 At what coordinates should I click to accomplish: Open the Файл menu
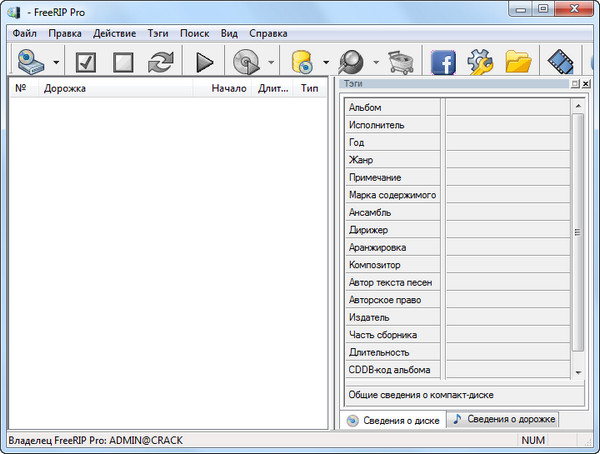[x=25, y=33]
